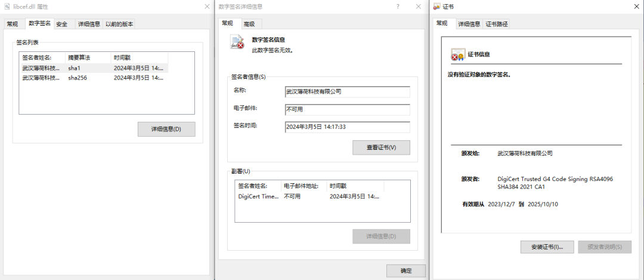Close the 数字签名详细信息 window

pos(419,7)
